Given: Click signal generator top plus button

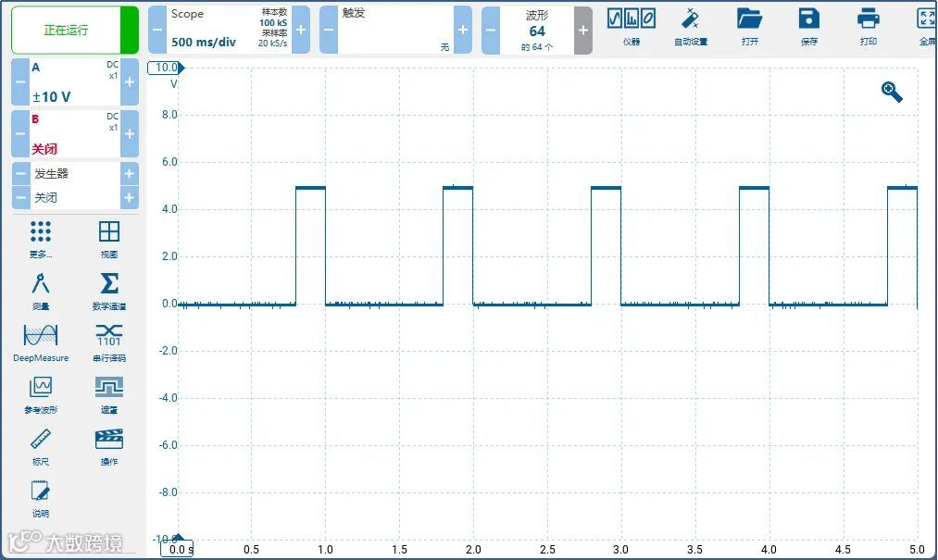Looking at the screenshot, I should pos(130,174).
